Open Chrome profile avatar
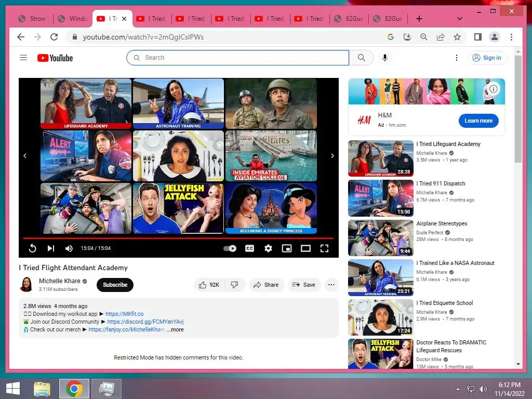The width and height of the screenshot is (532, 399). point(495,37)
